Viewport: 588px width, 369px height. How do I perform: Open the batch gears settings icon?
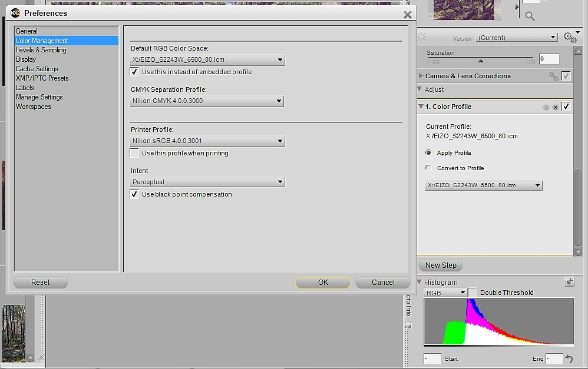click(x=569, y=37)
